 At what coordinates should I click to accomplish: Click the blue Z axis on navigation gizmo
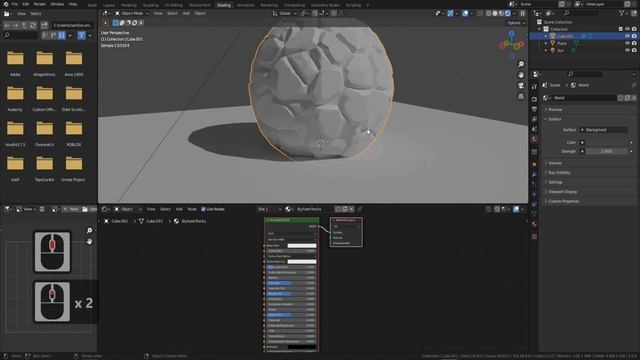pyautogui.click(x=511, y=34)
